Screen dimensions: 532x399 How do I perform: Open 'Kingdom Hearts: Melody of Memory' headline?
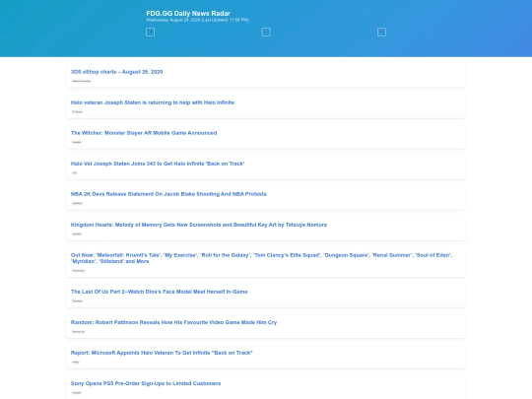(199, 225)
